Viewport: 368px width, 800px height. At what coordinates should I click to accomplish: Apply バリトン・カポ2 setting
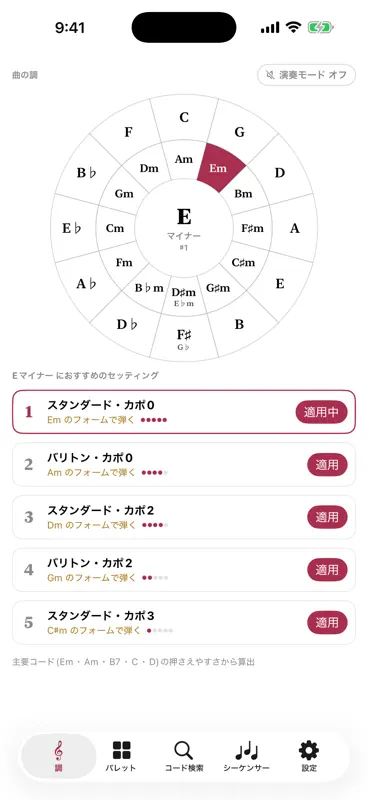point(327,570)
